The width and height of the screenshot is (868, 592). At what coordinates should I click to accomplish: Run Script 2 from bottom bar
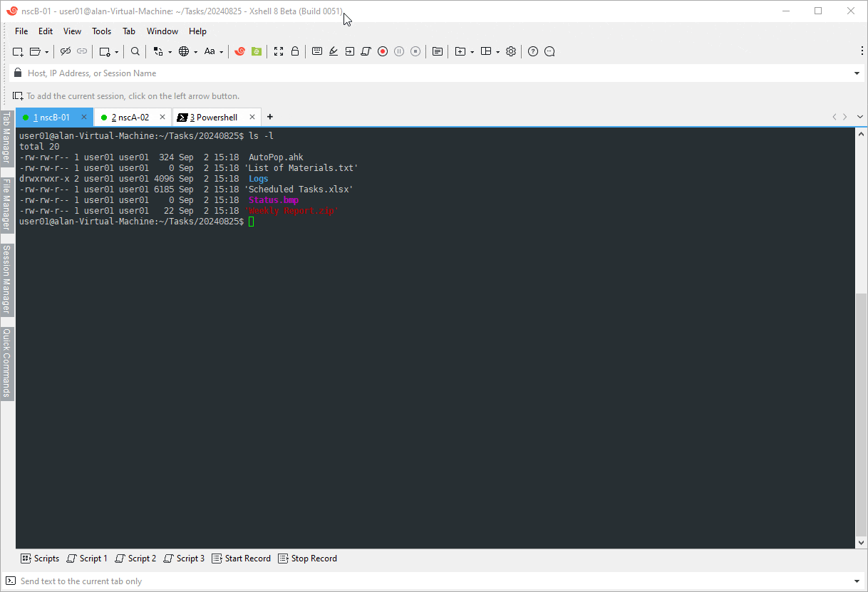click(135, 559)
